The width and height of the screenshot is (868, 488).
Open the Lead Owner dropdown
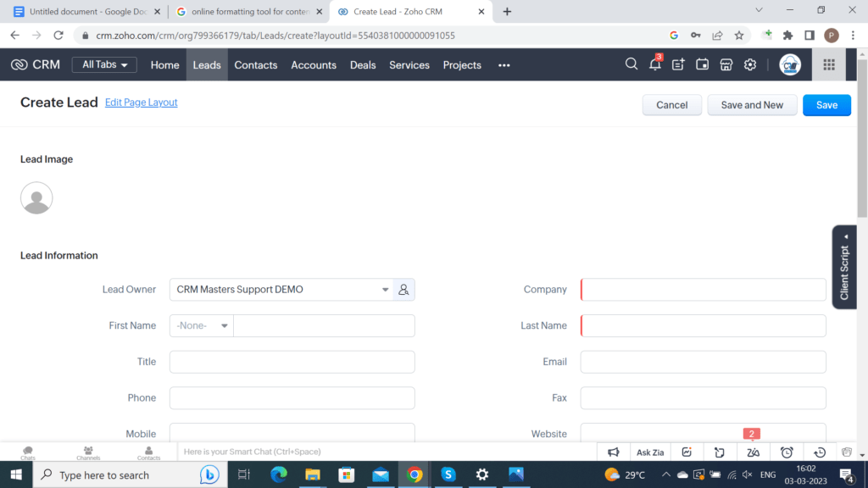pos(384,289)
